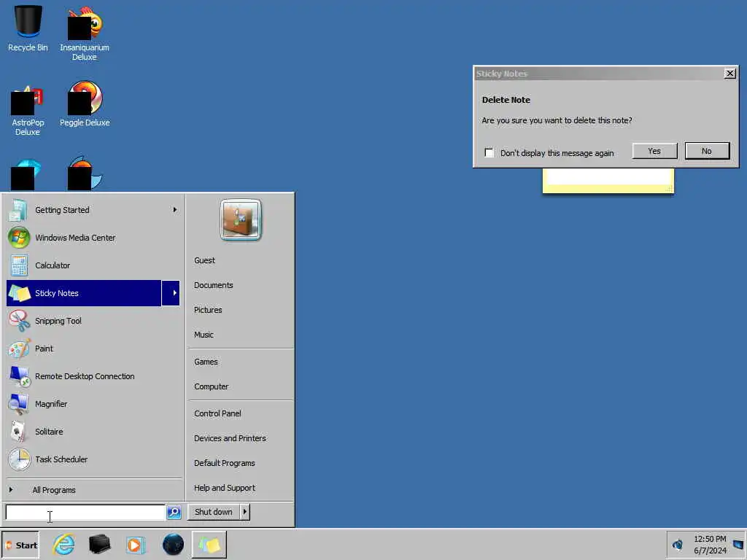Open AstroPop Deluxe desktop shortcut
The image size is (747, 560).
pos(28,111)
